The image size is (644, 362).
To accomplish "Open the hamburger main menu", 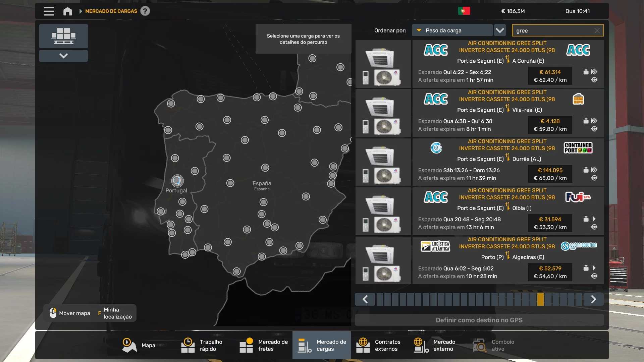I will pyautogui.click(x=49, y=11).
